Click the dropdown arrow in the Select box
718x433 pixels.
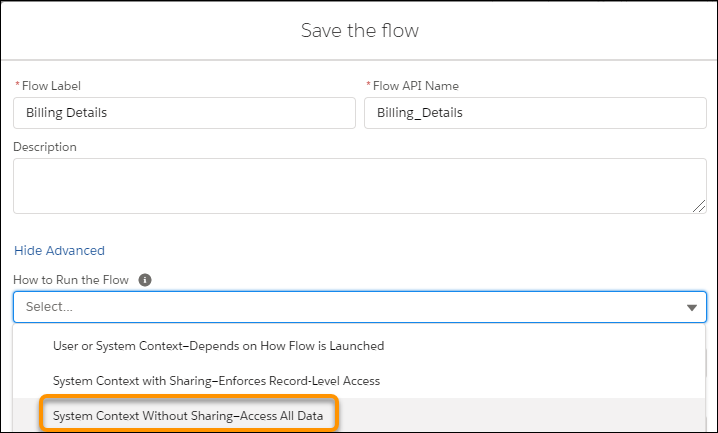[x=691, y=308]
